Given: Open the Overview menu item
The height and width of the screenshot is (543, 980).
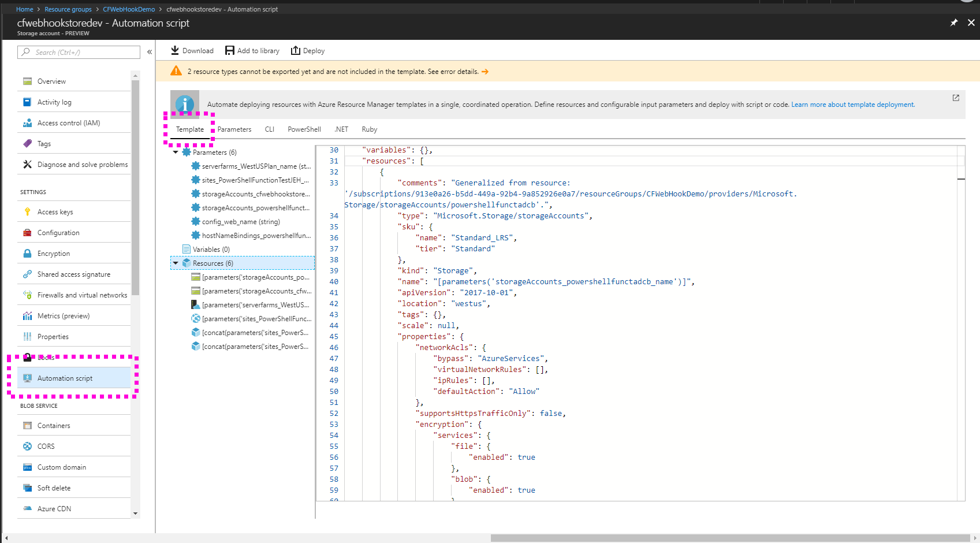Looking at the screenshot, I should click(x=74, y=81).
